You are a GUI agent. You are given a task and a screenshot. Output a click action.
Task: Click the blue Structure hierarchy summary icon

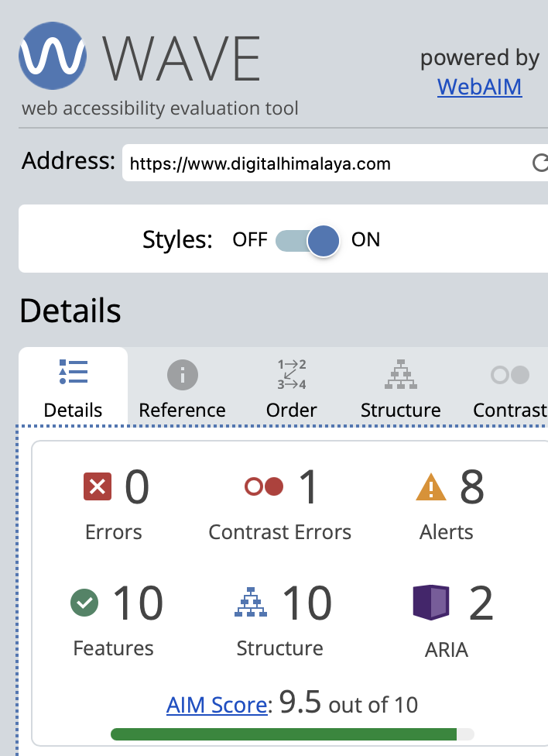[x=251, y=602]
